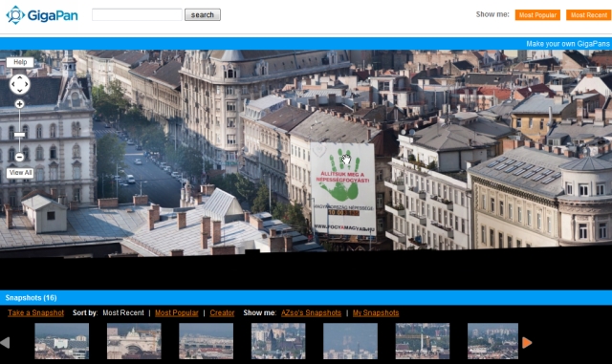The width and height of the screenshot is (612, 364).
Task: Open the seventh snapshot thumbnail
Action: pyautogui.click(x=493, y=341)
